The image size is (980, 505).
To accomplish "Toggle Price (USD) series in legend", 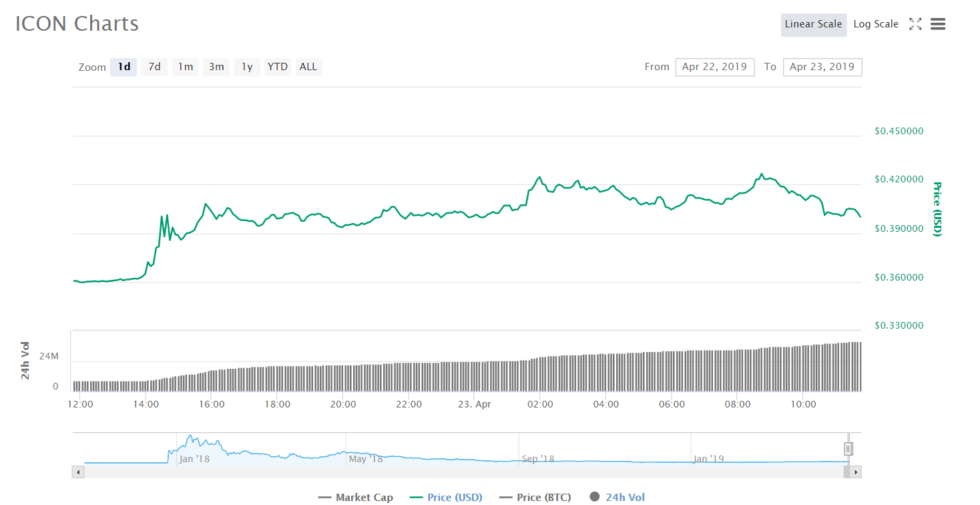I will 446,497.
